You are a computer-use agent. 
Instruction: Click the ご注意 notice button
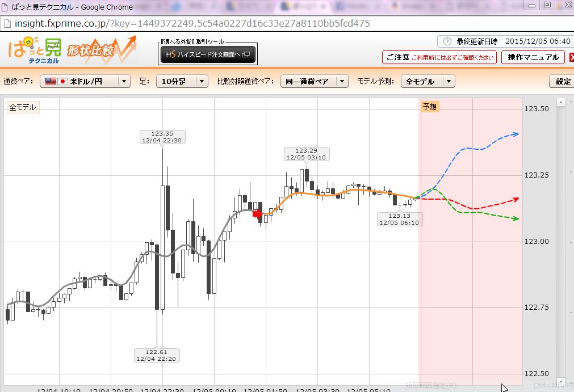click(x=439, y=57)
